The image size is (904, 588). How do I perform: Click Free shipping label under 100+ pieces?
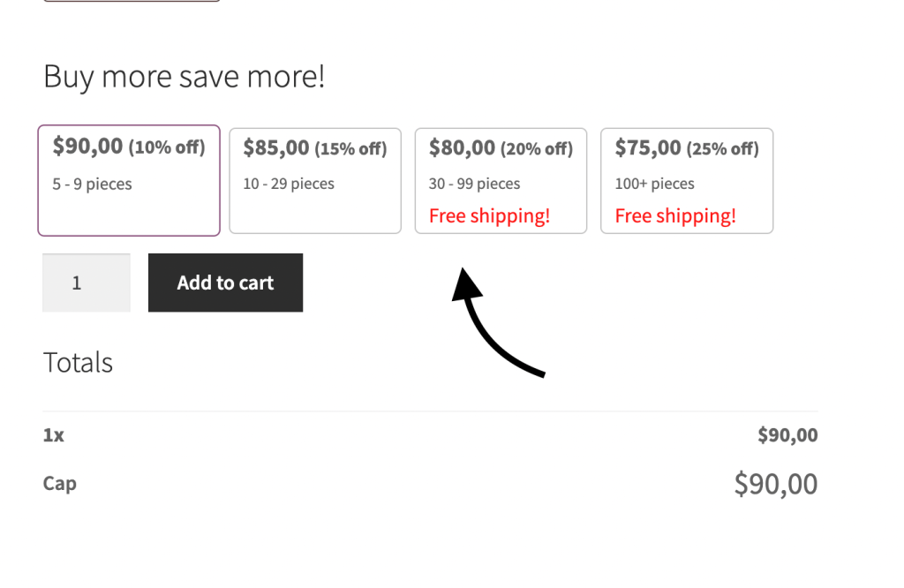[675, 216]
